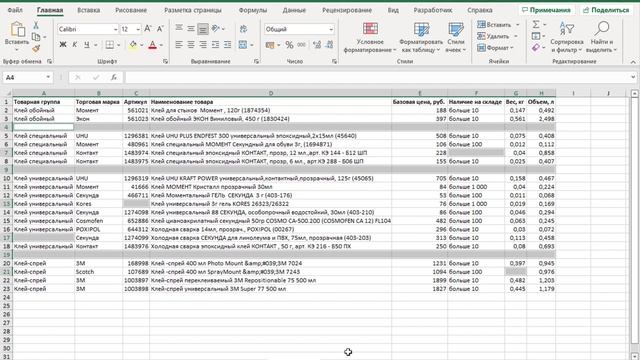Increase font size with the larger A icon

point(148,29)
